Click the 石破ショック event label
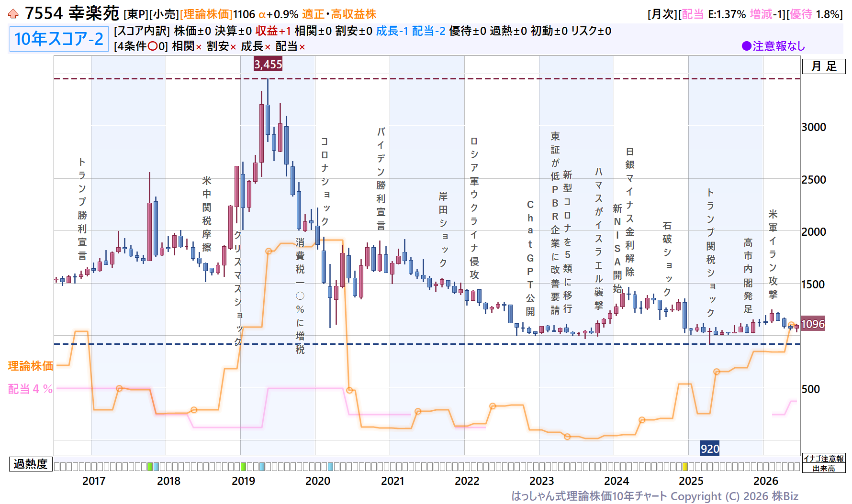The image size is (852, 504). [x=667, y=259]
